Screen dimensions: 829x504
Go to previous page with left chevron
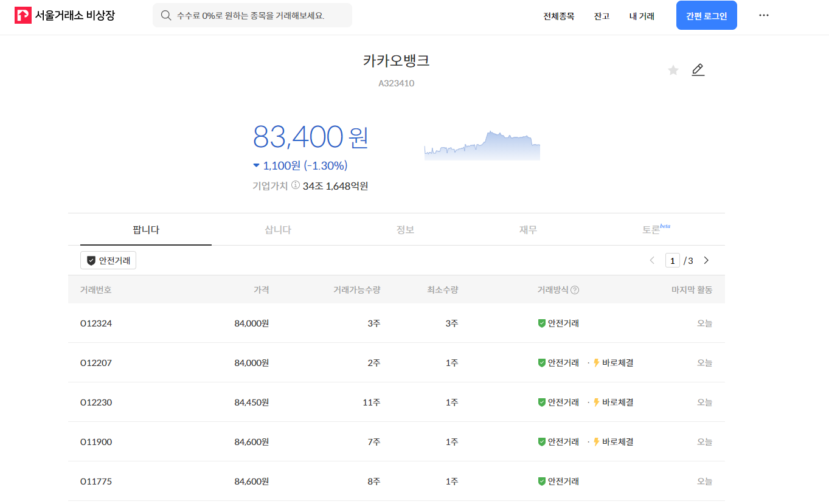click(652, 260)
